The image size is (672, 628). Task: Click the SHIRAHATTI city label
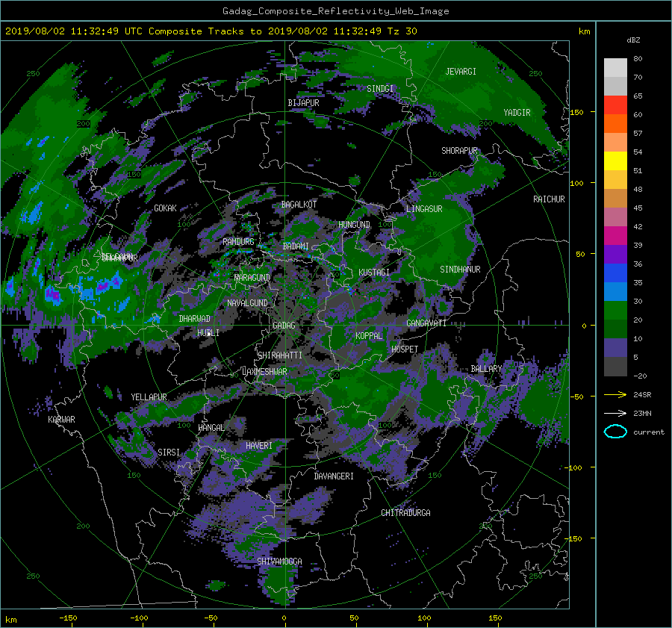(x=280, y=355)
